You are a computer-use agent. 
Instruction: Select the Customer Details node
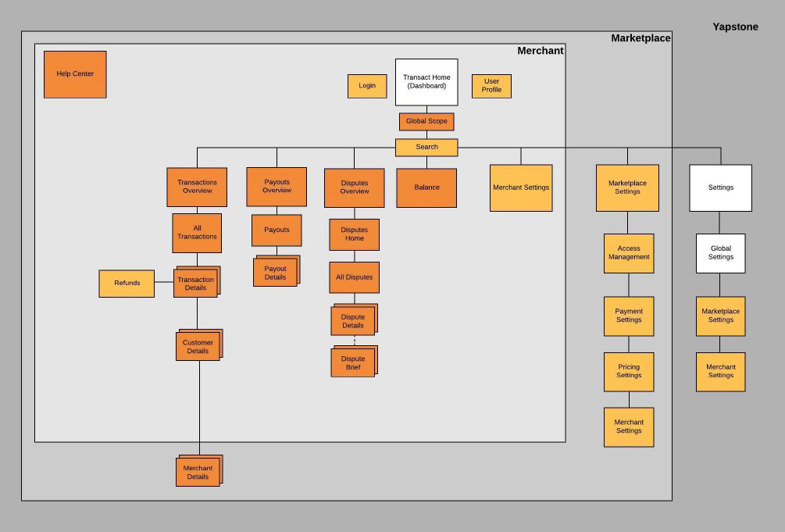tap(198, 347)
